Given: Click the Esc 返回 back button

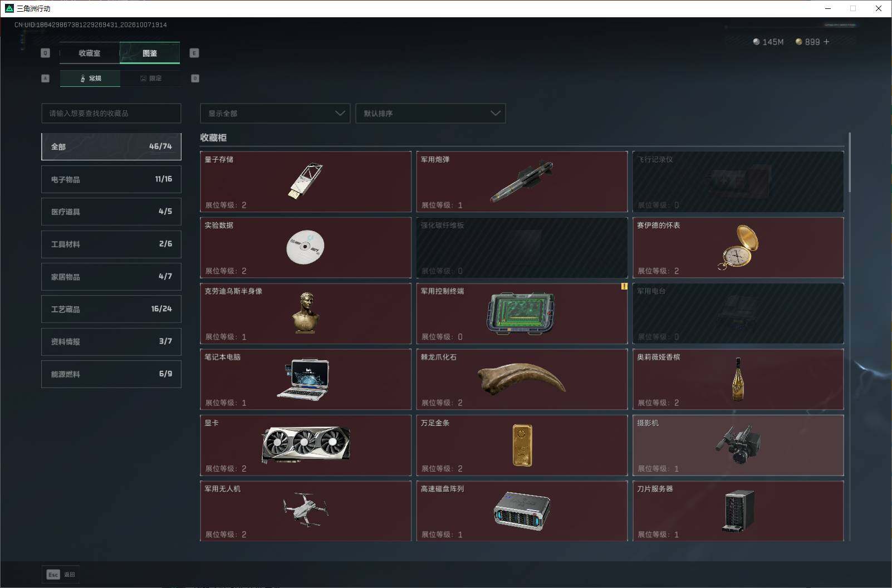Looking at the screenshot, I should coord(61,575).
